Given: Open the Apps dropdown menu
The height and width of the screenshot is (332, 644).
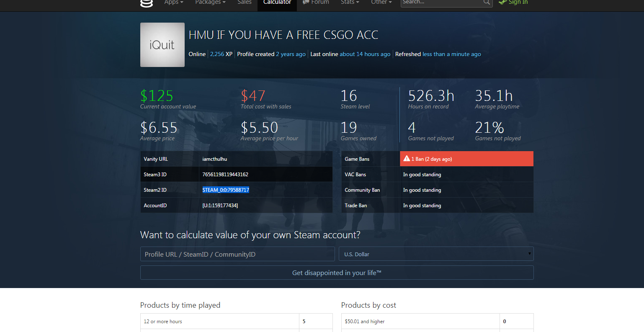Looking at the screenshot, I should [173, 3].
